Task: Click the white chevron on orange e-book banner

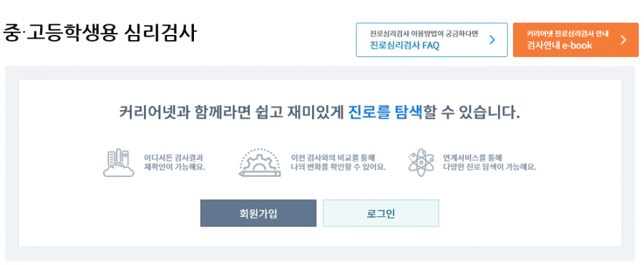Action: (623, 40)
